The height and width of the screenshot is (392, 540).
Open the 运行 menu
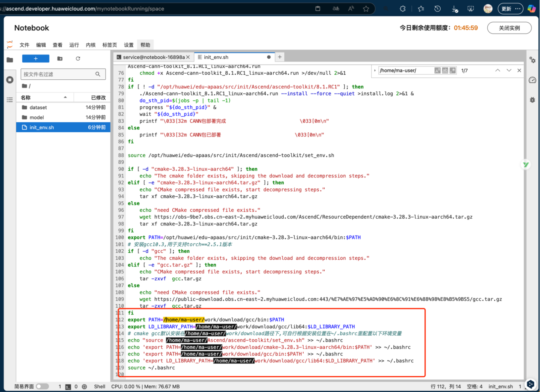coord(74,45)
